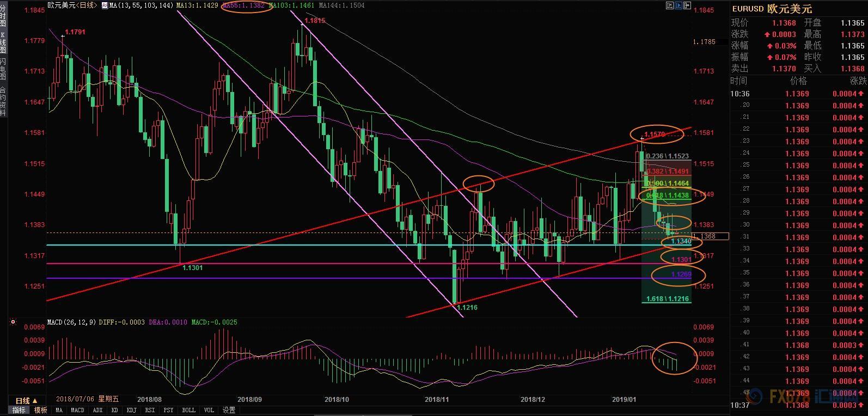This screenshot has height=416, width=868.
Task: Click the 1.1340 cyan support label
Action: click(x=681, y=241)
